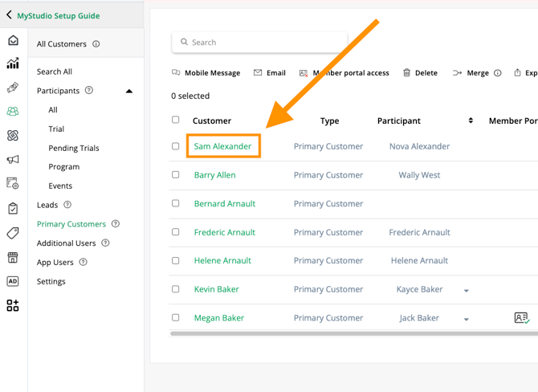Click the megaphone marketing icon
This screenshot has height=392, width=538.
(13, 160)
